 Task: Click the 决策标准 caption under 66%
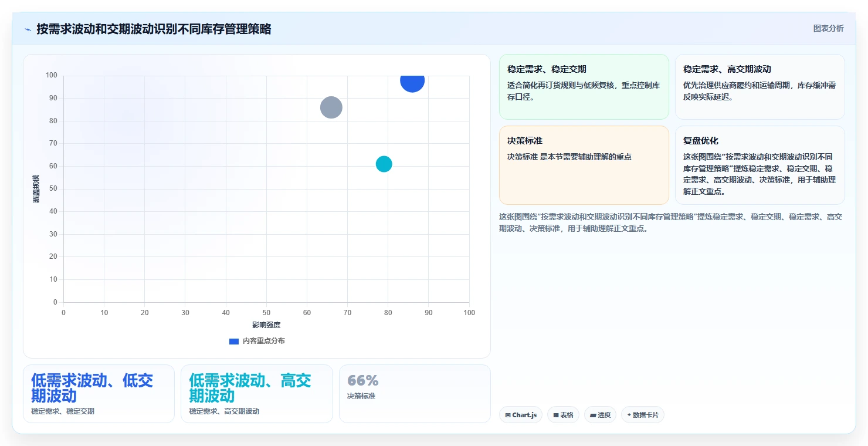pyautogui.click(x=361, y=396)
